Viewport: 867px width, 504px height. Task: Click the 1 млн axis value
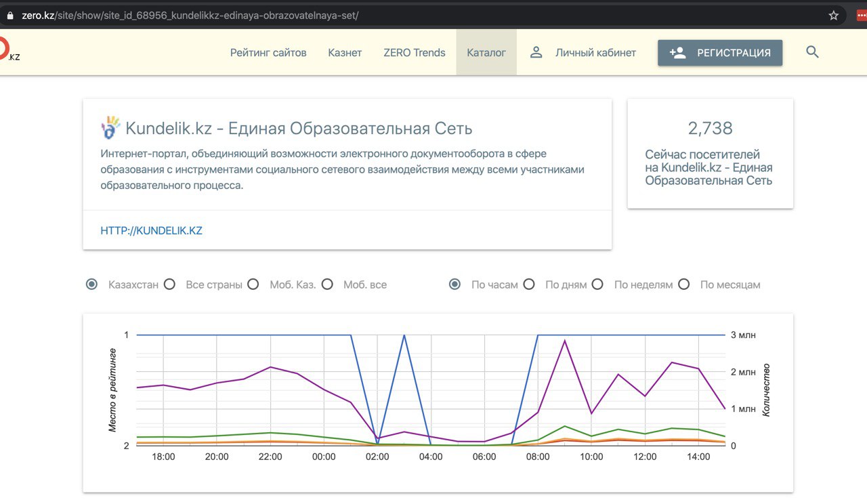(743, 408)
